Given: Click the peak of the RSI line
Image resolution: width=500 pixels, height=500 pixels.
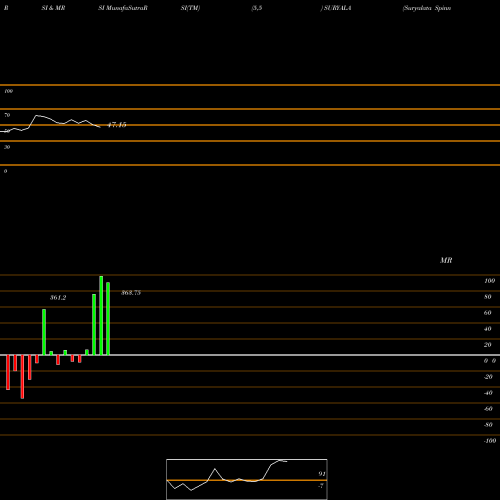Looking at the screenshot, I should (37, 115).
